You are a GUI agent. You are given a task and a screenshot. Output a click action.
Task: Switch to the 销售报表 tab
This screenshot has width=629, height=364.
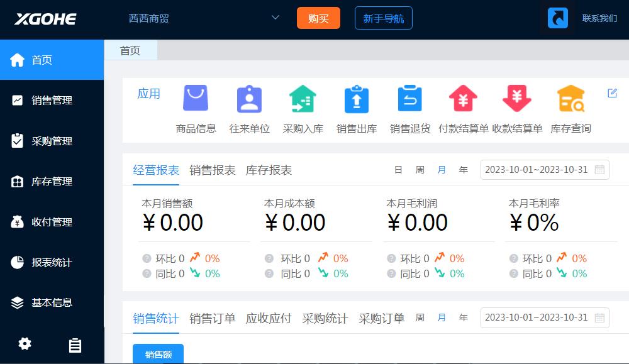coord(212,170)
